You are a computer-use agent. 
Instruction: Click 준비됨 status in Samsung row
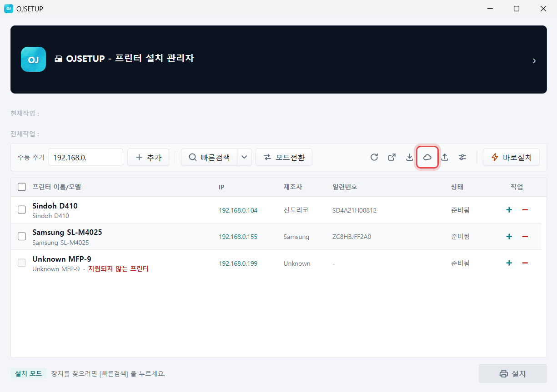pos(460,236)
